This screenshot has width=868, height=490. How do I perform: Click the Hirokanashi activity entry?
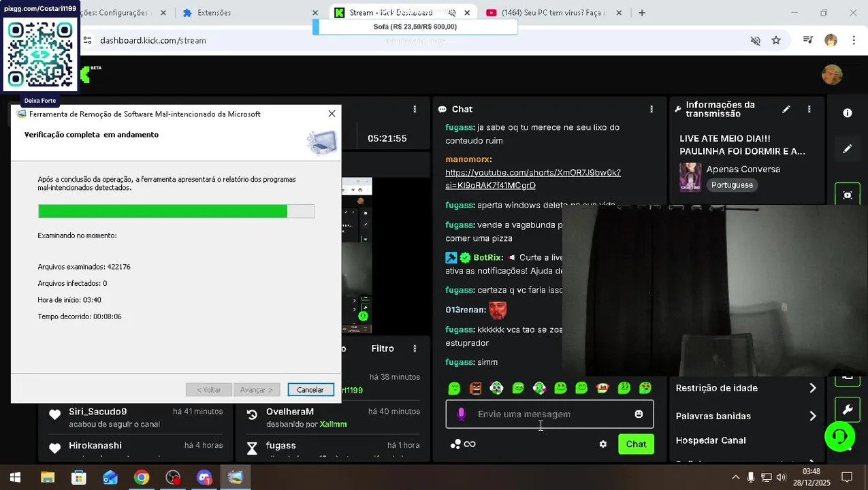click(x=136, y=447)
